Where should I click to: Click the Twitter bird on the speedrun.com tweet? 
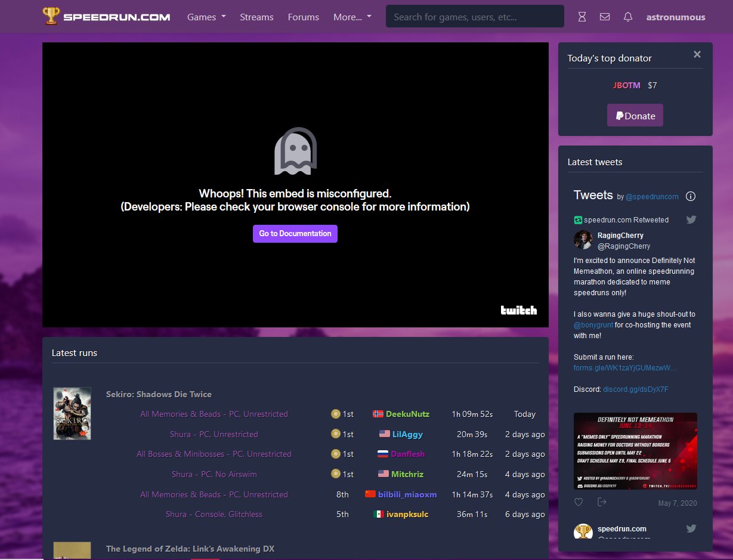click(691, 528)
